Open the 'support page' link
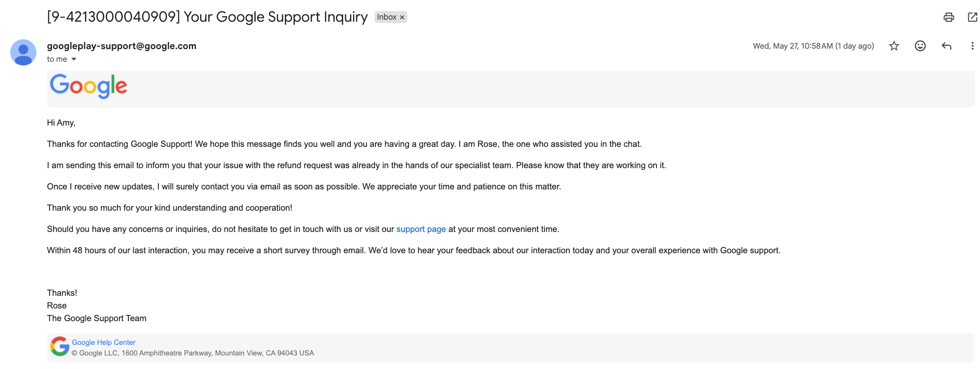 pos(421,229)
